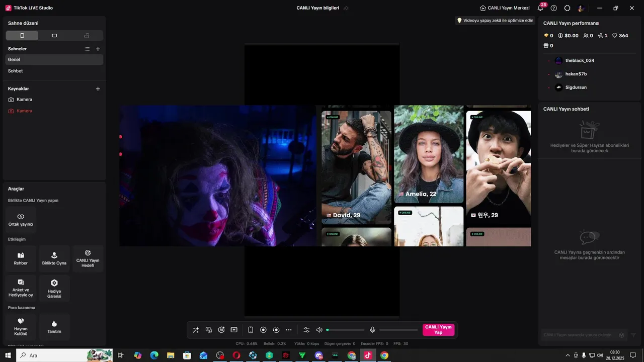Click the share arrow next to stream info

346,8
